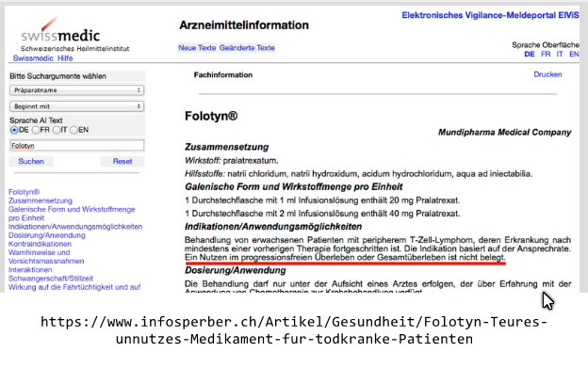
Task: Jump to Interaktionen sidebar link
Action: (x=30, y=269)
